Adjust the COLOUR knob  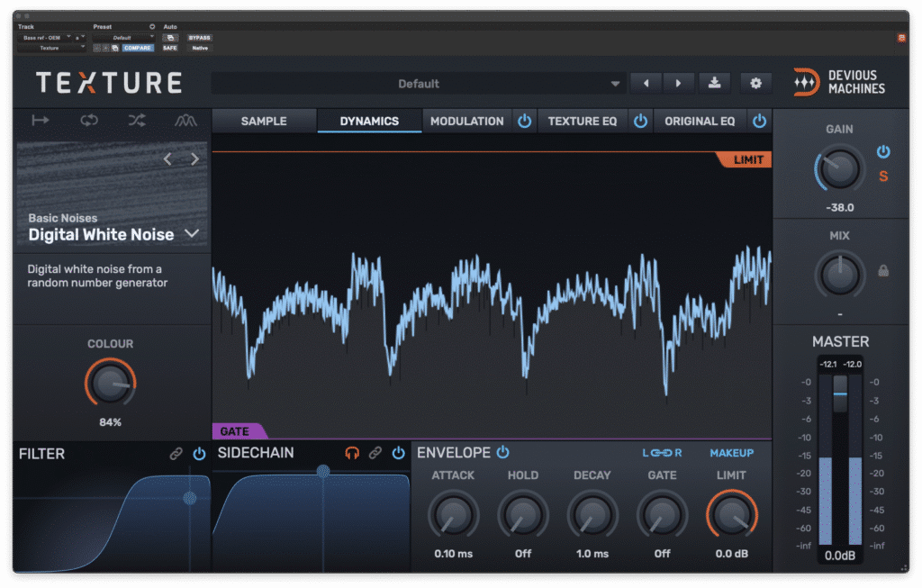point(110,384)
